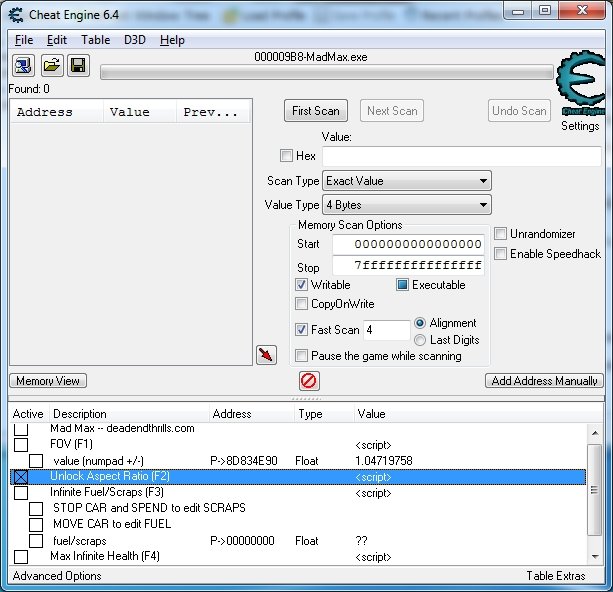Toggle the Hex checkbox
Screen dimensions: 613x592
coord(286,156)
